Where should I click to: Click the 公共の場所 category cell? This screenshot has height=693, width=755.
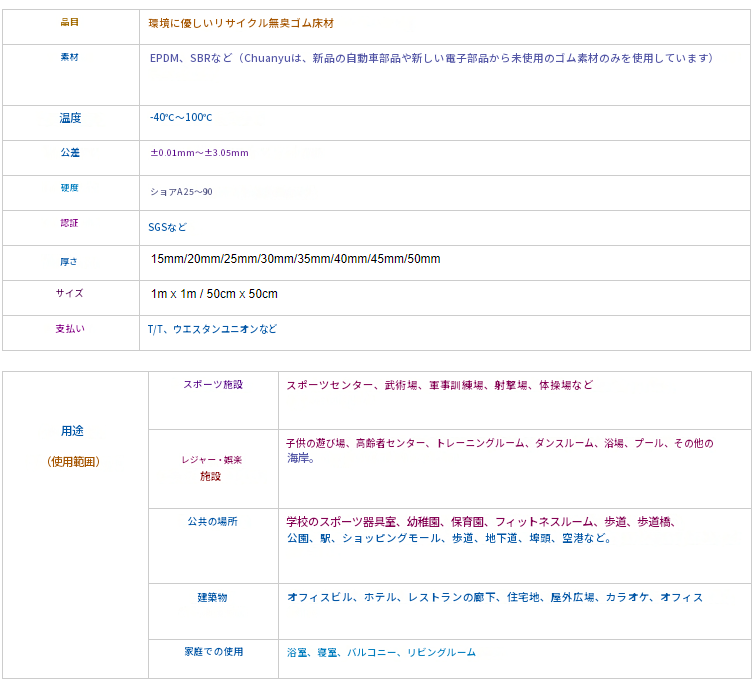pos(212,522)
